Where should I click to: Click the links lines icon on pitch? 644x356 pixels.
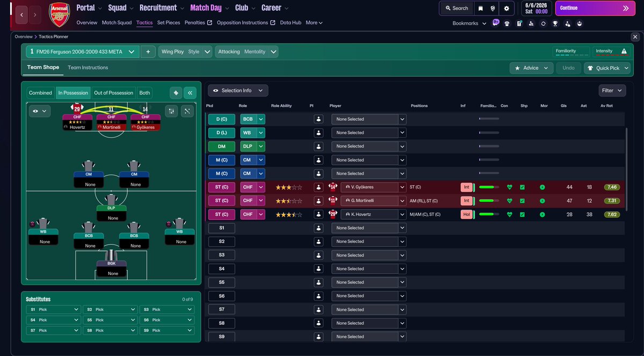pyautogui.click(x=187, y=111)
